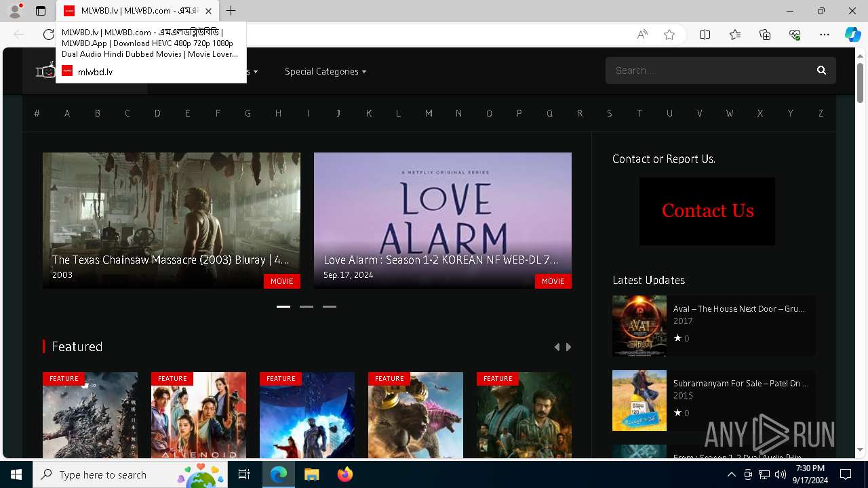Open the Copilot sidebar icon

pos(852,35)
